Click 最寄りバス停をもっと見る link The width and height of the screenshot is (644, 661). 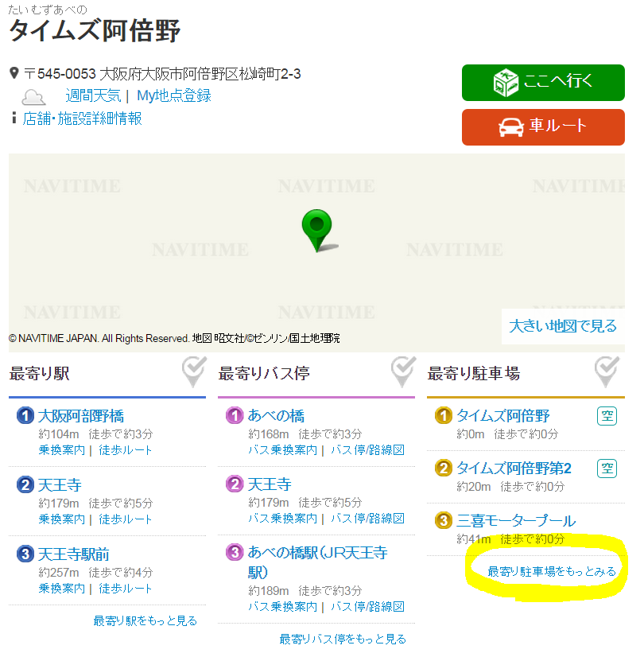click(x=343, y=639)
